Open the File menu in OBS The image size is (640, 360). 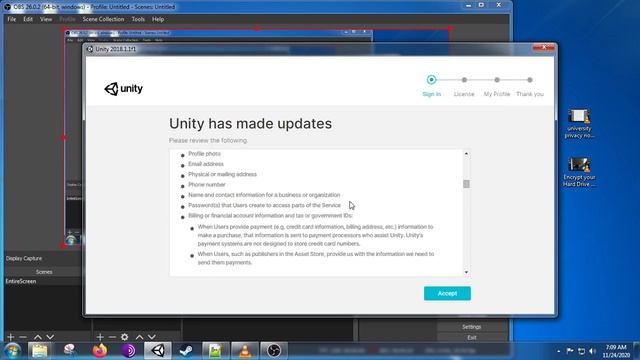[11, 19]
